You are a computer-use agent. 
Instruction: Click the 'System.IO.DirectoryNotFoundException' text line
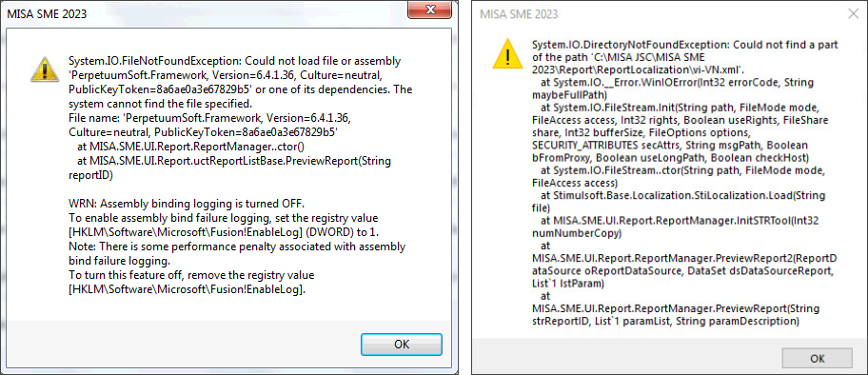[x=684, y=45]
